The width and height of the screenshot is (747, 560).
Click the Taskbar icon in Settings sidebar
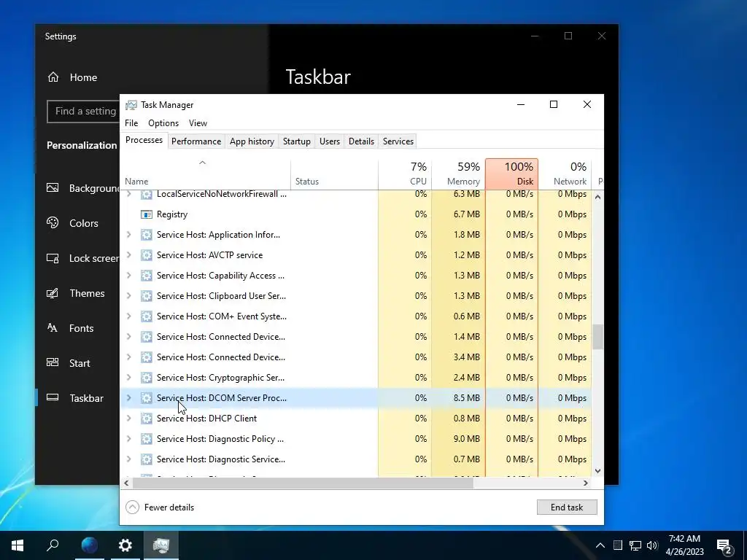pos(53,397)
